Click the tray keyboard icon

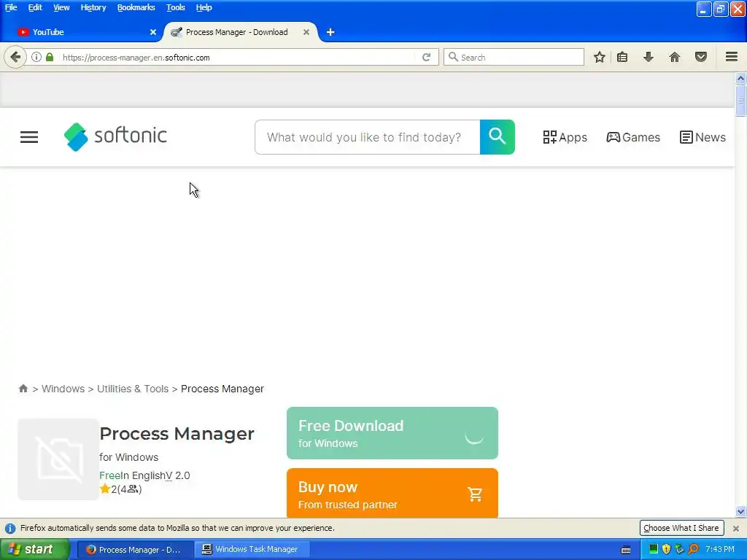[x=626, y=550]
